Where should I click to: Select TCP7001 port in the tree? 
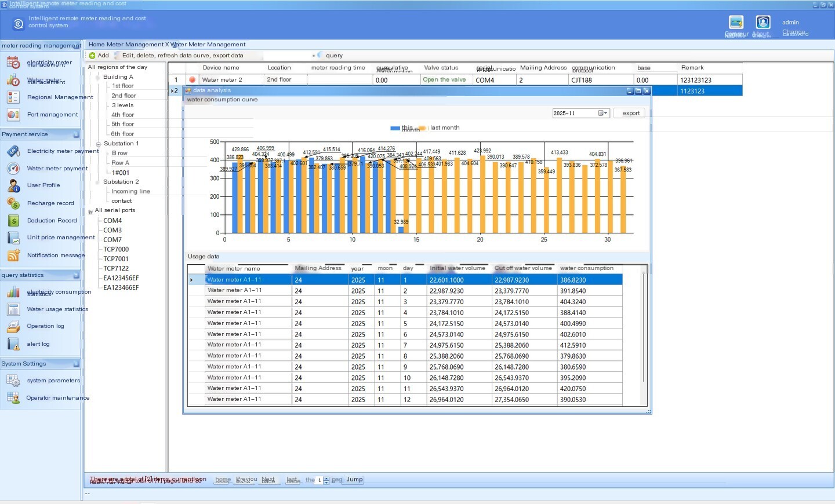point(116,259)
